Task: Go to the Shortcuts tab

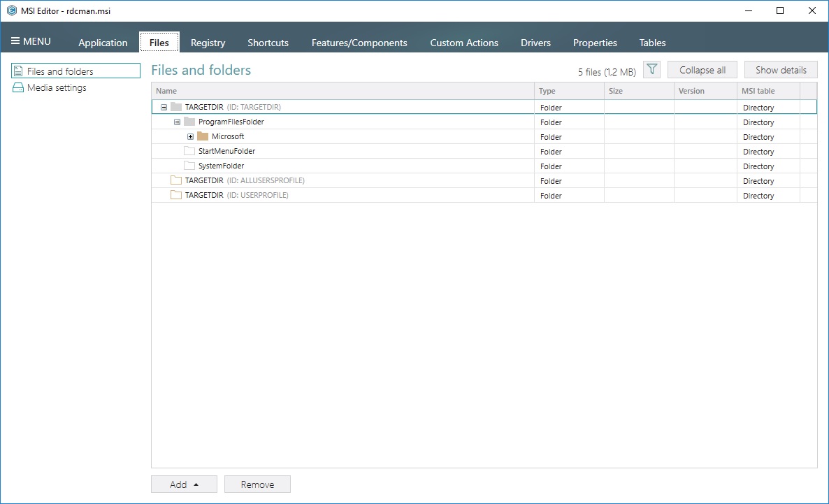Action: pos(268,43)
